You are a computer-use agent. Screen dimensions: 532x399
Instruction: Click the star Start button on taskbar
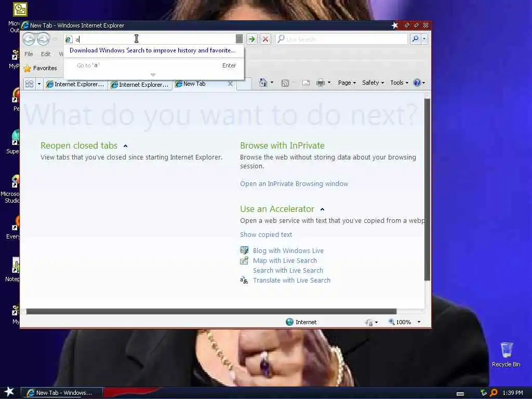point(9,392)
